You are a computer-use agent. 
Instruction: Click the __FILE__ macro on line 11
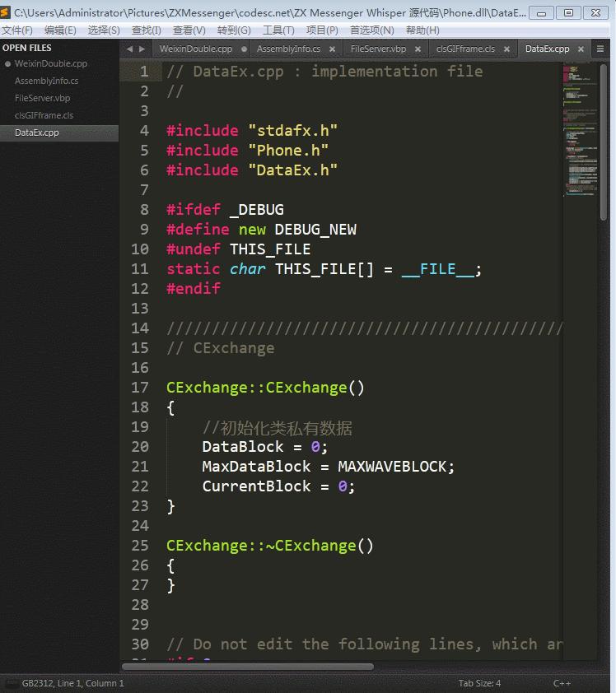[x=438, y=269]
